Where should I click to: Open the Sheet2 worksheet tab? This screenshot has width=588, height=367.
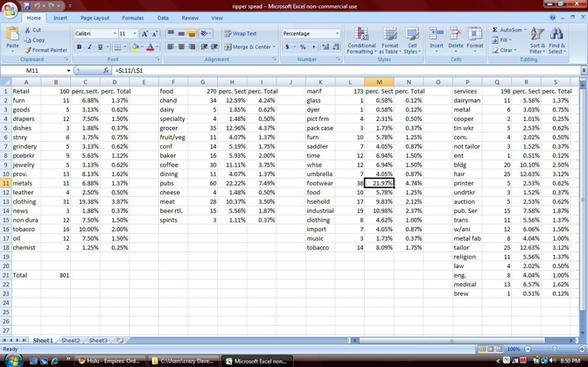pyautogui.click(x=70, y=340)
